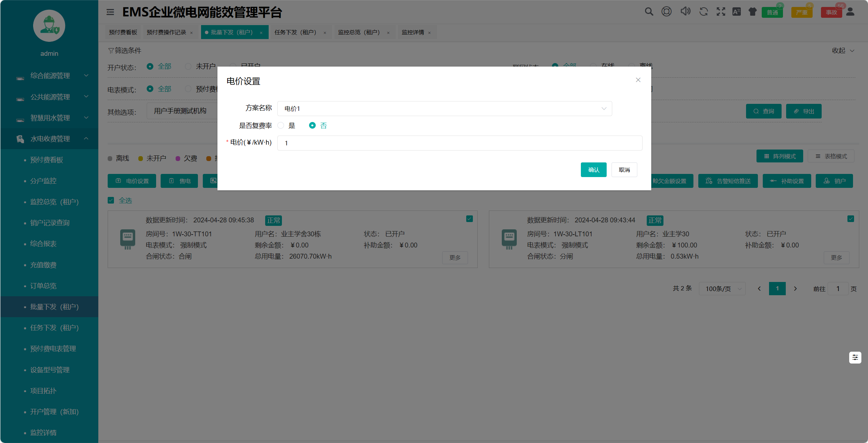Click 取消 button in dialog
Image resolution: width=868 pixels, height=443 pixels.
[624, 170]
